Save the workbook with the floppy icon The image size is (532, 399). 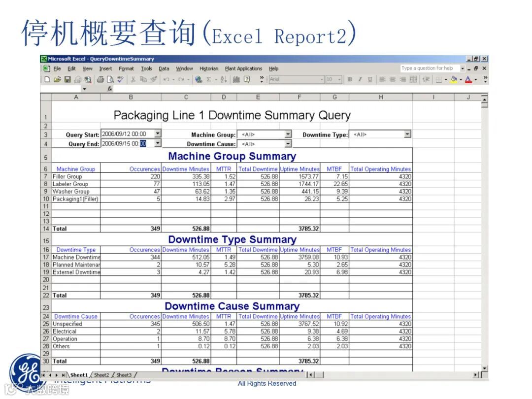(67, 79)
